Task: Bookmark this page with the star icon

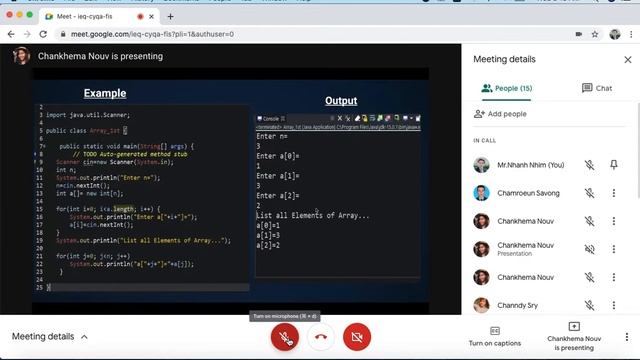Action: [x=595, y=34]
